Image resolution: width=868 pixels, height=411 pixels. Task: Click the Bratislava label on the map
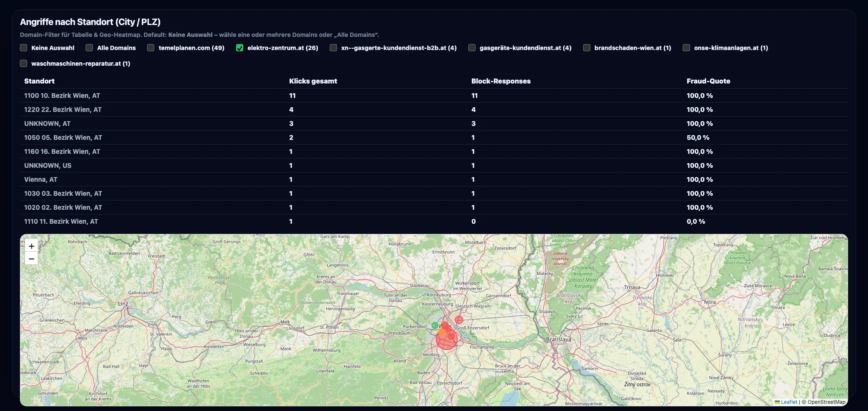click(559, 339)
